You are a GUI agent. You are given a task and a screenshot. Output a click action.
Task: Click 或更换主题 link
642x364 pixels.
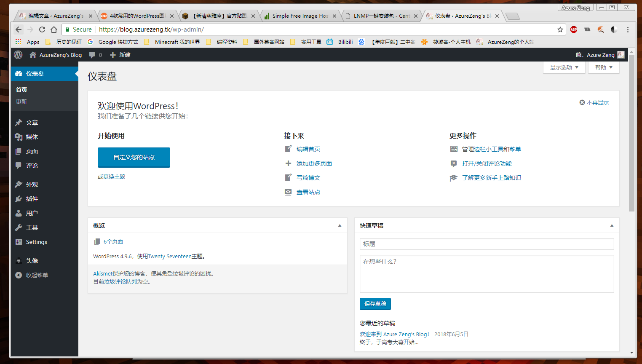112,177
